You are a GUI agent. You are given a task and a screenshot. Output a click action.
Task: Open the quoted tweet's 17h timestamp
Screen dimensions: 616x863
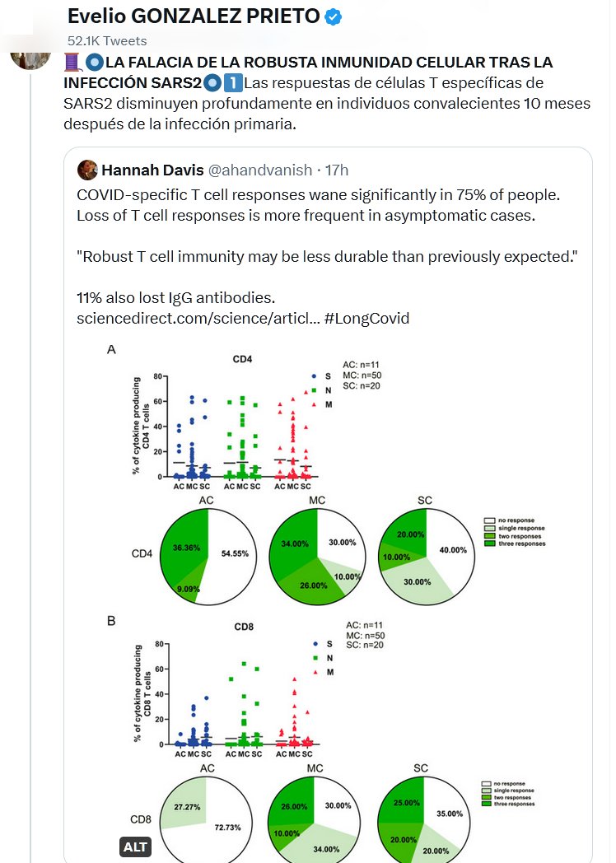pos(337,170)
